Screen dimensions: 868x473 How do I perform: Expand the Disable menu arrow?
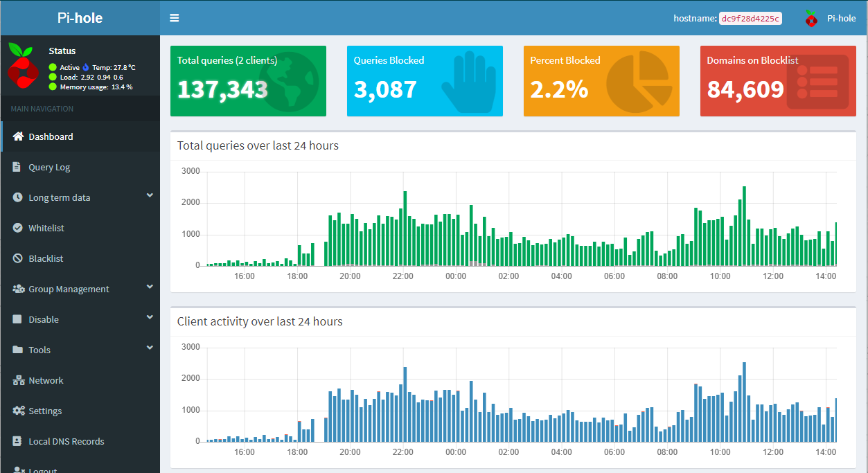(x=150, y=319)
